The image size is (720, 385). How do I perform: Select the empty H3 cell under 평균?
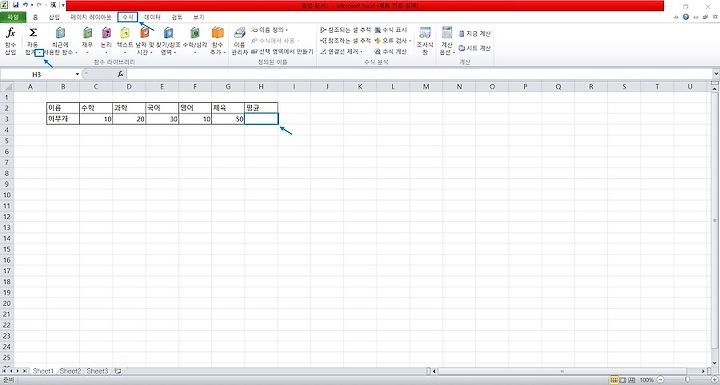click(x=261, y=119)
